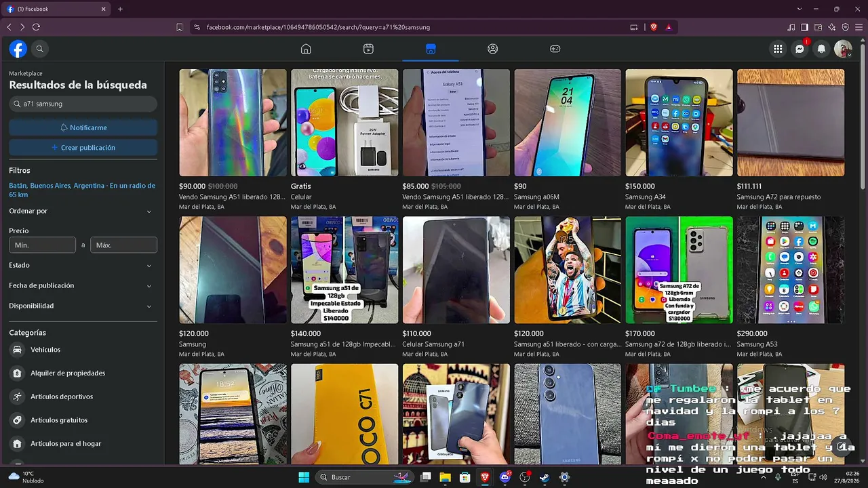
Task: Open the Facebook Video tab icon
Action: (x=368, y=49)
